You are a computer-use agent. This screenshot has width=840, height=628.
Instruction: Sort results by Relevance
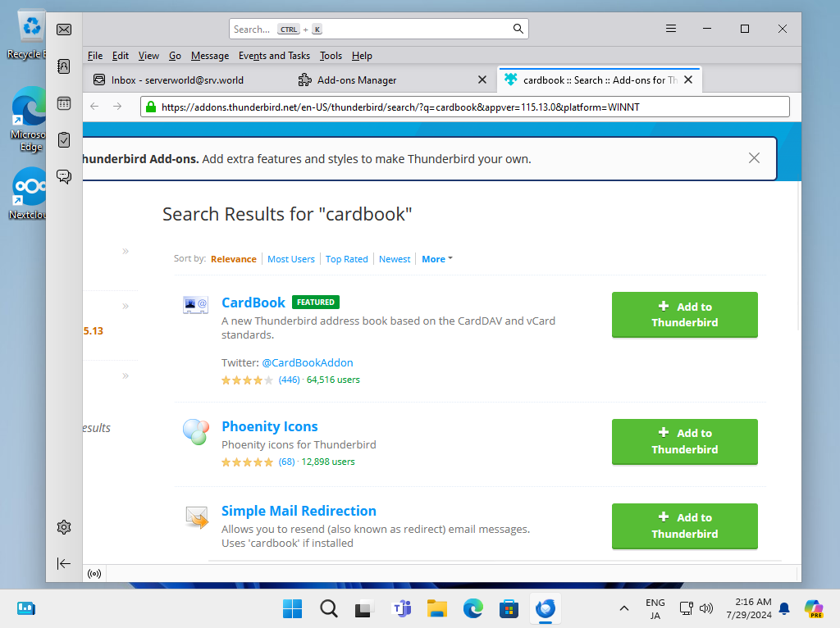click(234, 259)
